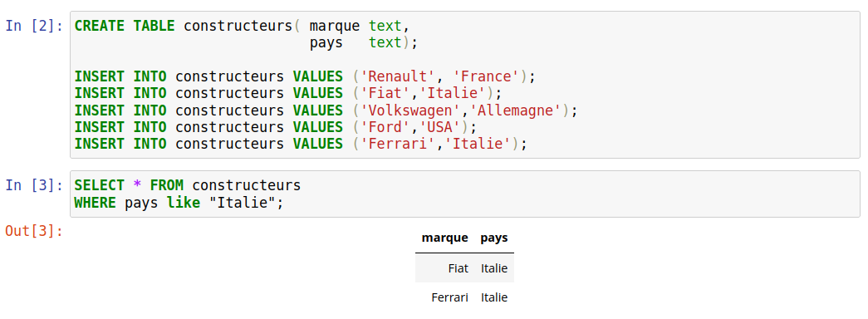Select the Ferrari cell in results

click(450, 297)
